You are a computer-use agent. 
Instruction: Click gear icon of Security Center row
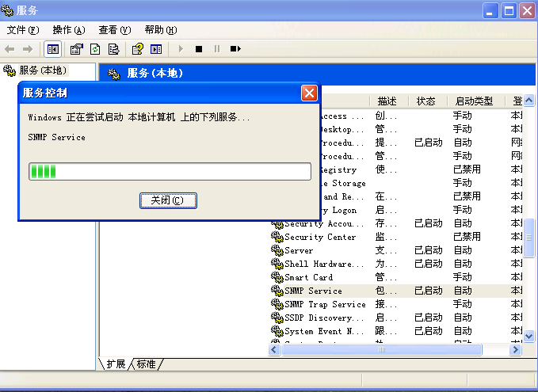(277, 237)
